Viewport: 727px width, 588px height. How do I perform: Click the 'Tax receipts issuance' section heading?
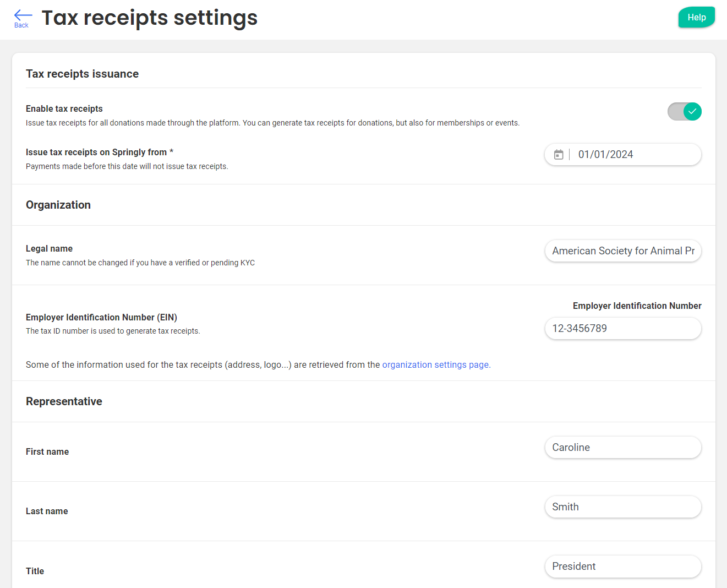coord(82,74)
